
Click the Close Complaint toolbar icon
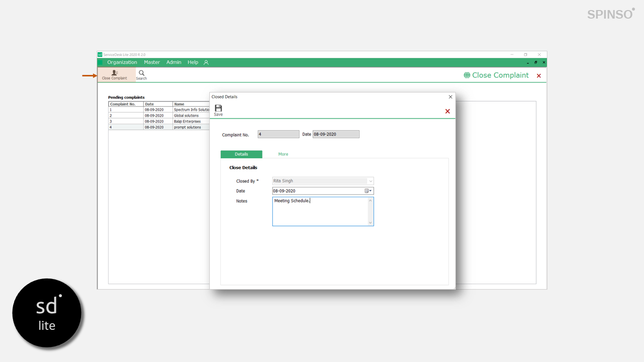click(x=115, y=73)
